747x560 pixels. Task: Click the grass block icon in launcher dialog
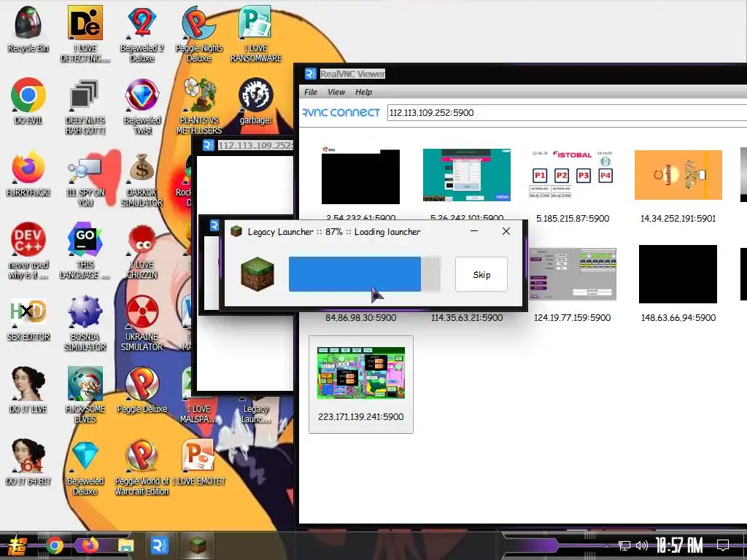tap(258, 274)
